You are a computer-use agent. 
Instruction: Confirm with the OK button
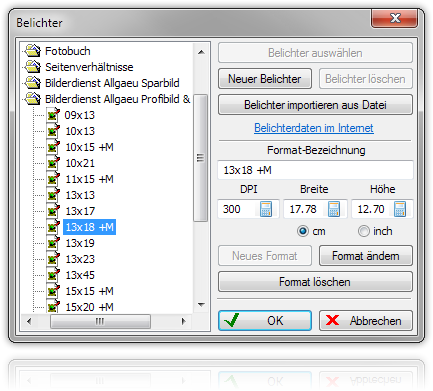pos(265,321)
